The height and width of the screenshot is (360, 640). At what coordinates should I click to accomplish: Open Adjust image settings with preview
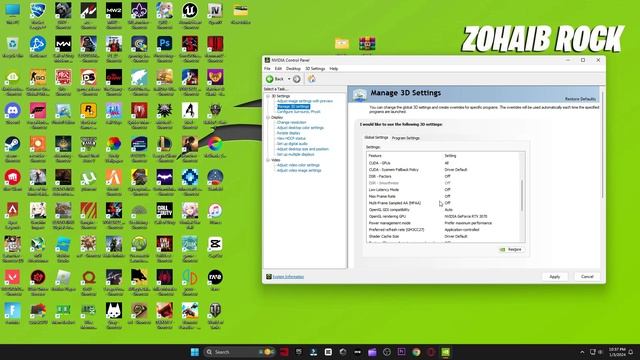(305, 101)
